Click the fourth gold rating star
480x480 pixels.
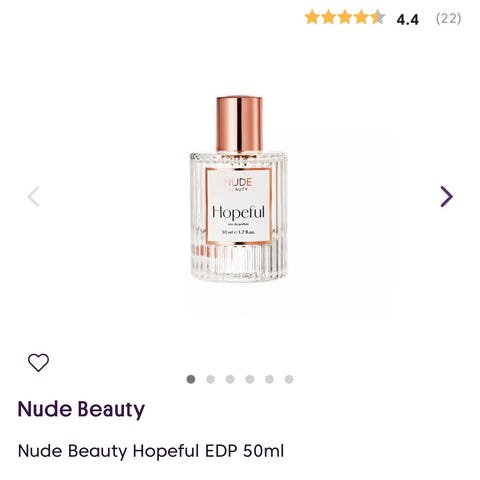pos(361,17)
